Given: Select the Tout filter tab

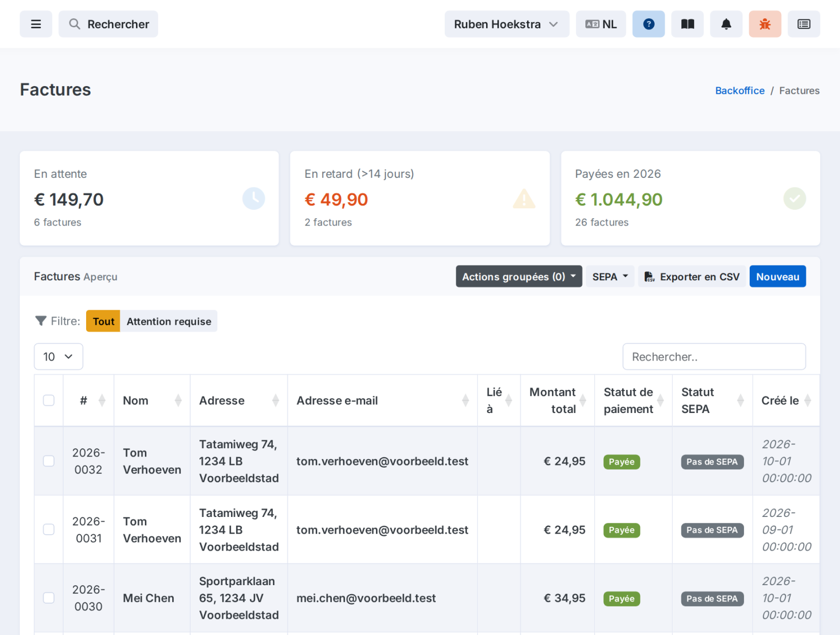Looking at the screenshot, I should 103,321.
